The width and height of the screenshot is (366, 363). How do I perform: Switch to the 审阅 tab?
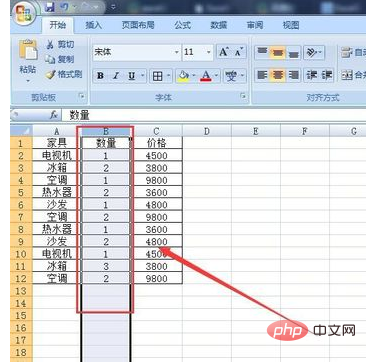click(254, 25)
